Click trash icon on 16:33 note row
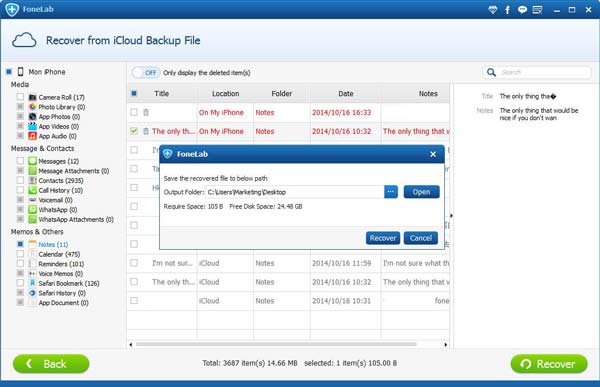This screenshot has width=600, height=387. coord(146,112)
